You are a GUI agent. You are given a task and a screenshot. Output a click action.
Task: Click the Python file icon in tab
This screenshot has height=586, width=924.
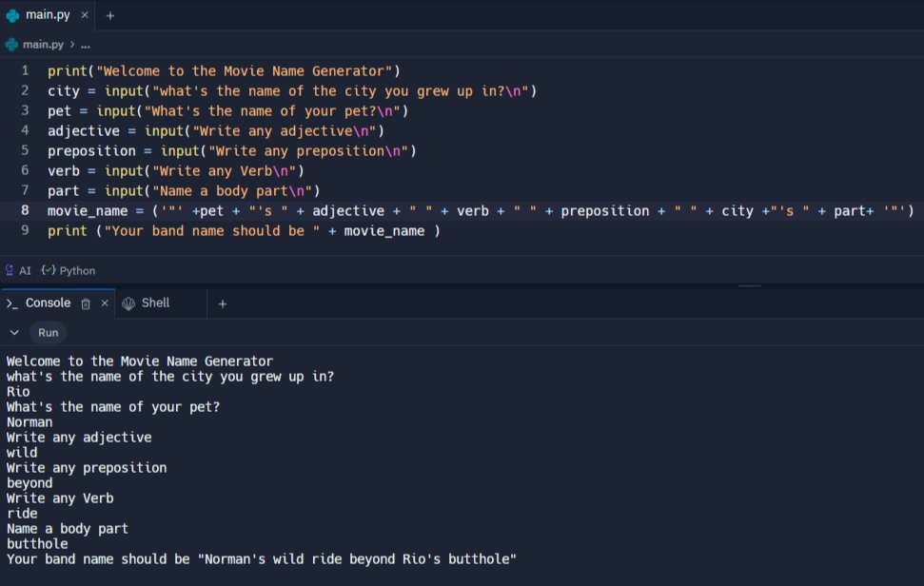point(12,15)
